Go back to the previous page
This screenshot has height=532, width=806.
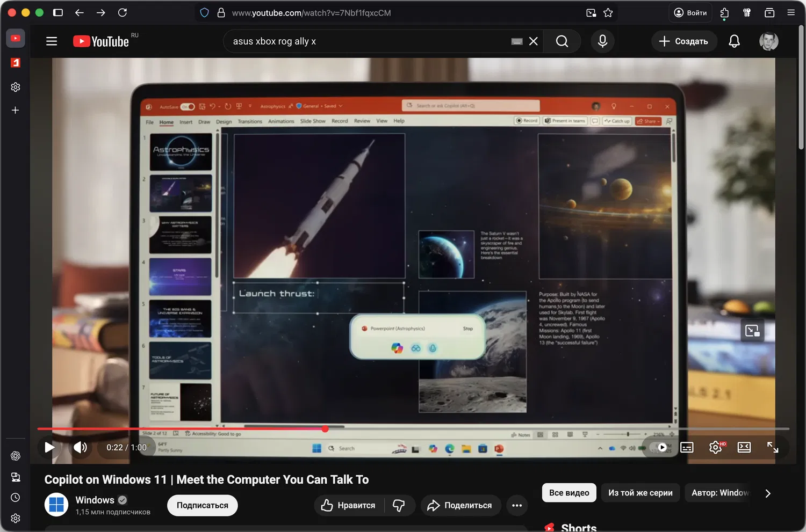(80, 12)
